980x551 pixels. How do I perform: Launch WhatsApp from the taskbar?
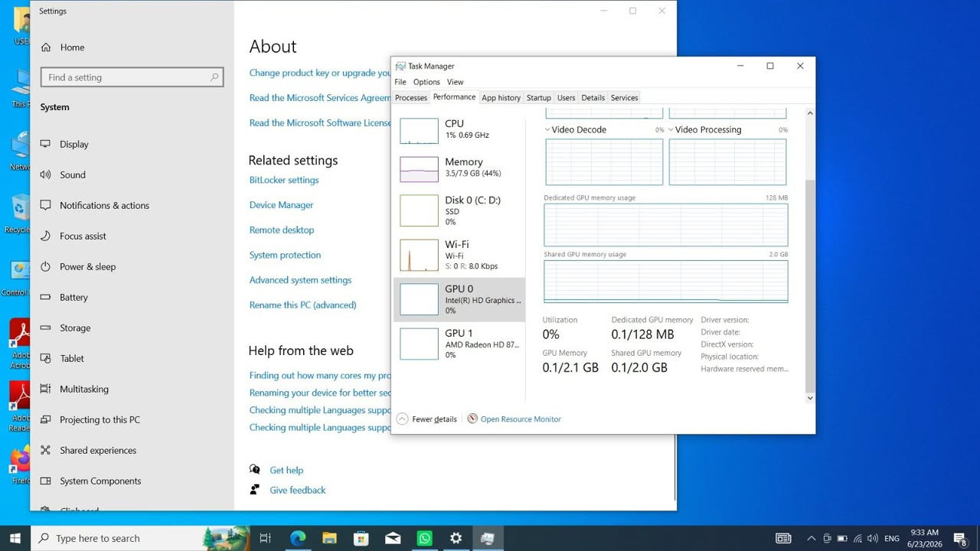[424, 538]
